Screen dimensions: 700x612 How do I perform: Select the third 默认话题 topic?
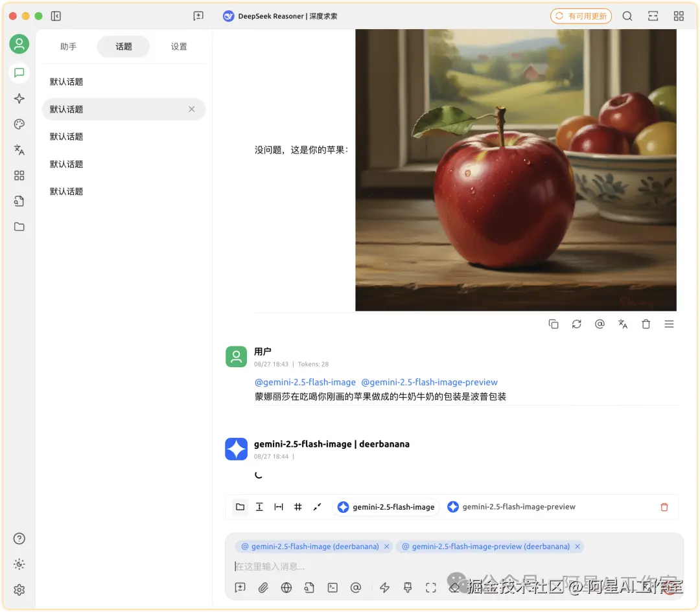[x=124, y=137]
